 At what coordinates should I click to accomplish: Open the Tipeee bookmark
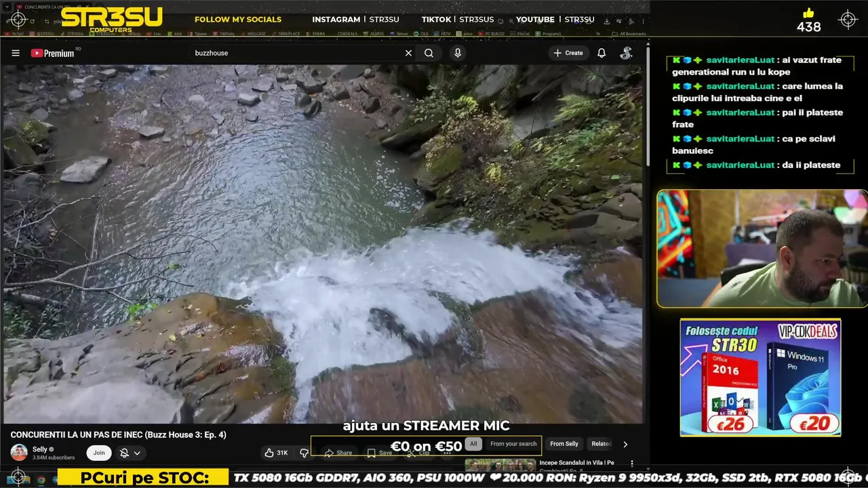[197, 33]
